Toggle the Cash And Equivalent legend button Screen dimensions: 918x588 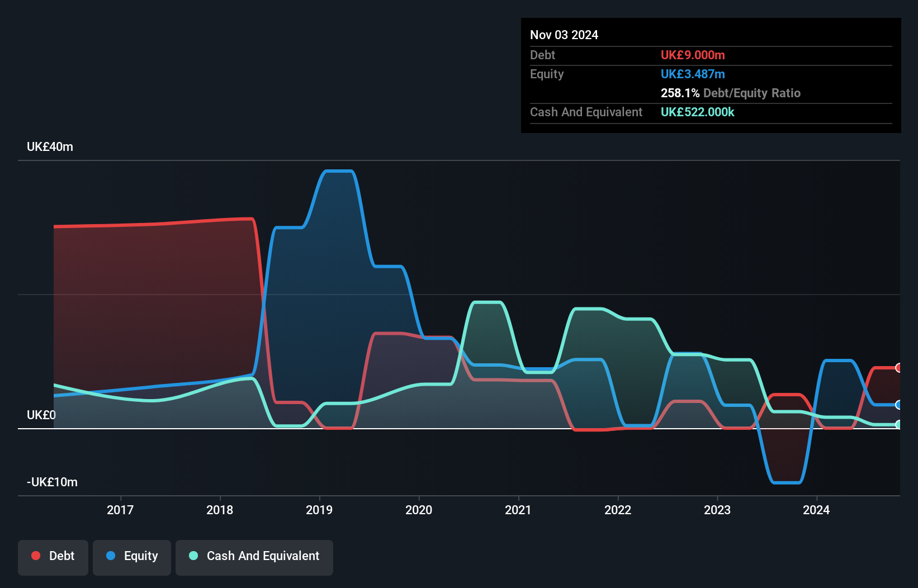[x=254, y=557]
